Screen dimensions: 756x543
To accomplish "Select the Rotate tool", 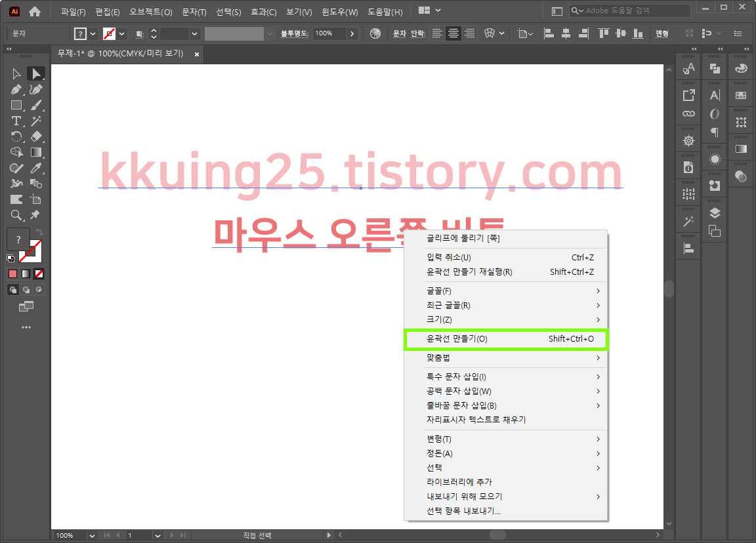I will [16, 136].
